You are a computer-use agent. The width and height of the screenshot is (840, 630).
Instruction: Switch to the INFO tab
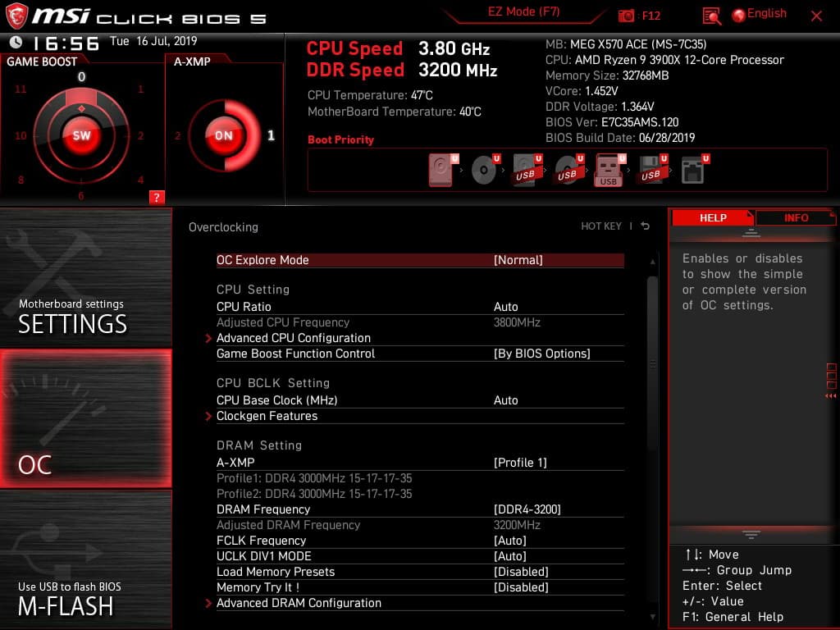click(x=796, y=217)
